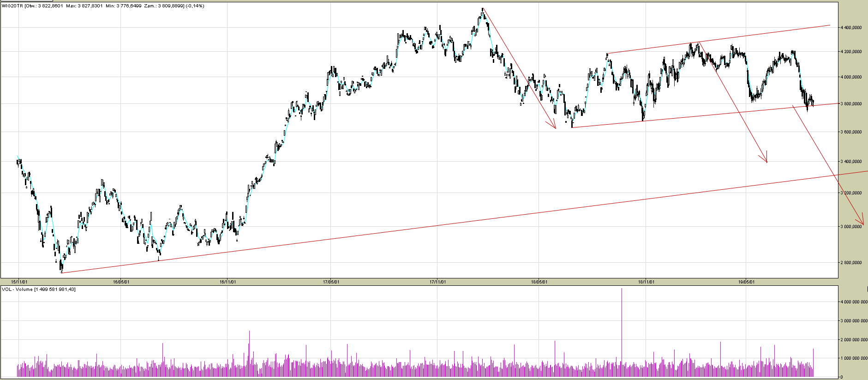Click the 3 400,0000 price axis label
The height and width of the screenshot is (380, 868).
(851, 162)
